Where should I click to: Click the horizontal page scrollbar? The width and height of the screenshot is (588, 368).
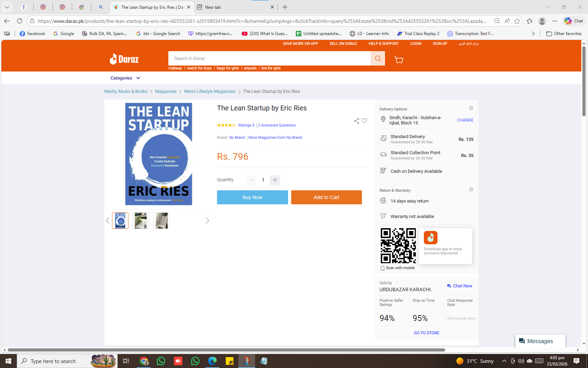(x=226, y=350)
